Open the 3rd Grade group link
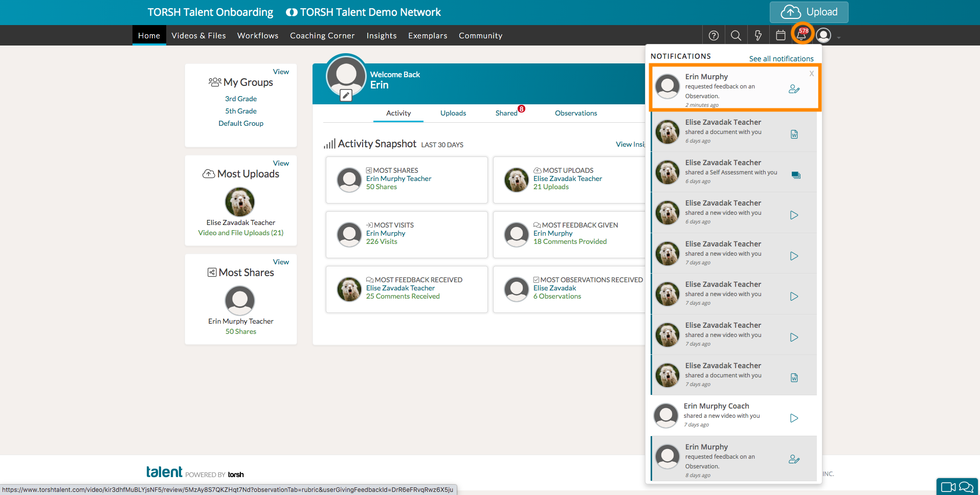980x495 pixels. (x=241, y=99)
